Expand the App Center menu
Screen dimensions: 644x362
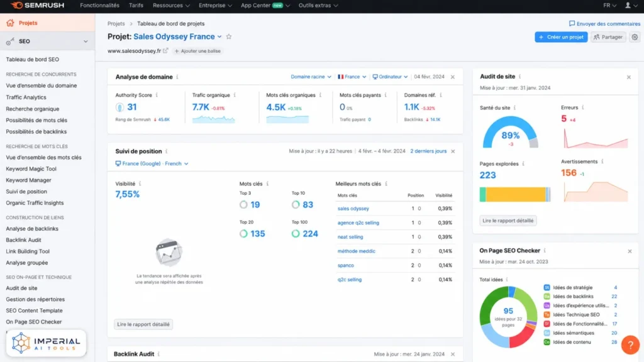(265, 5)
